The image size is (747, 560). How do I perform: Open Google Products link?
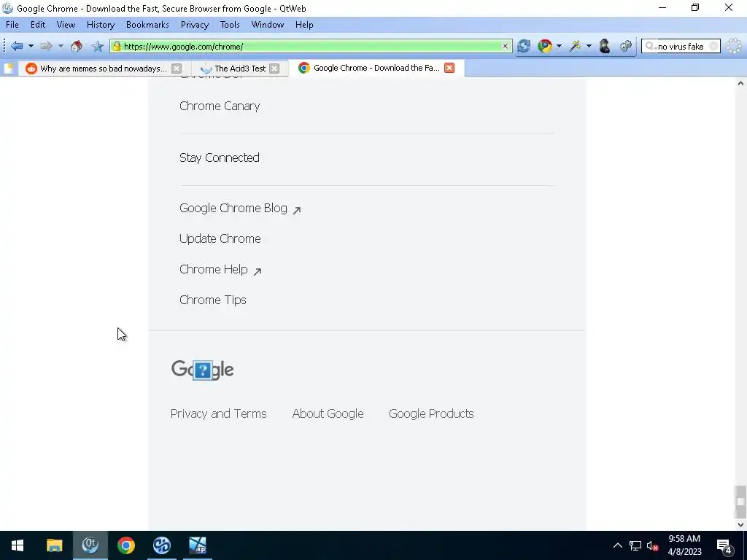coord(431,414)
